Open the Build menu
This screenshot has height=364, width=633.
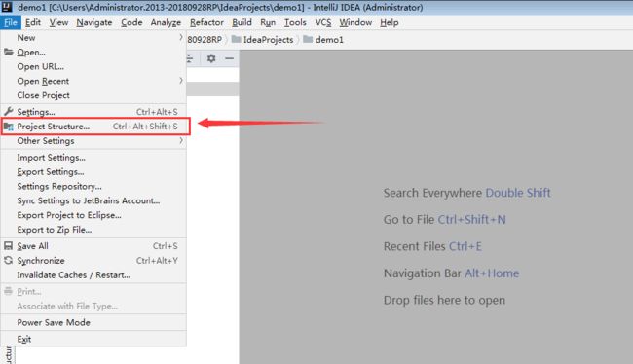(x=242, y=23)
